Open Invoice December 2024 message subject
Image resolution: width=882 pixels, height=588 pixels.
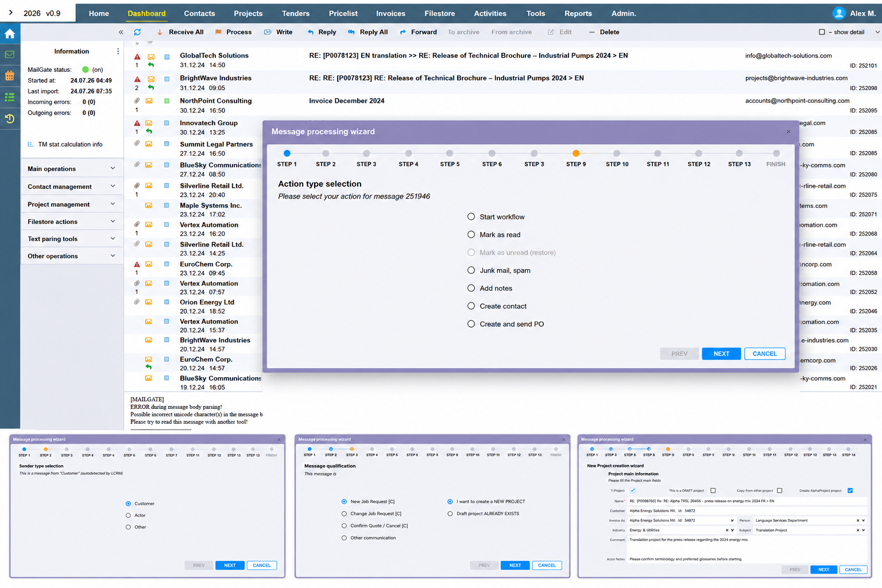click(x=347, y=100)
